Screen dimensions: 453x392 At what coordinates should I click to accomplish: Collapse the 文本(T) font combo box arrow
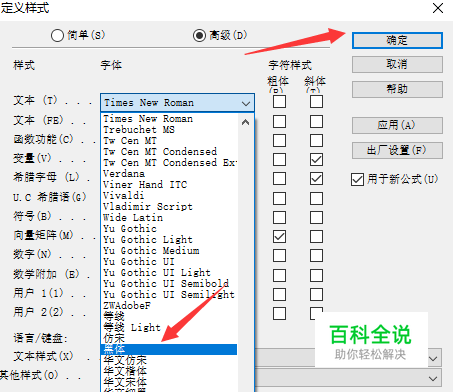pos(246,103)
